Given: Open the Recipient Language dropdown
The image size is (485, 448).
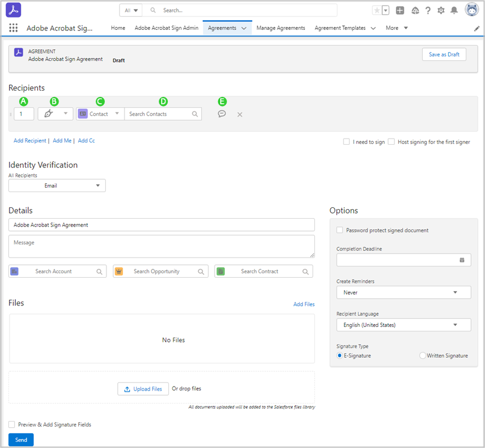Looking at the screenshot, I should pyautogui.click(x=403, y=325).
